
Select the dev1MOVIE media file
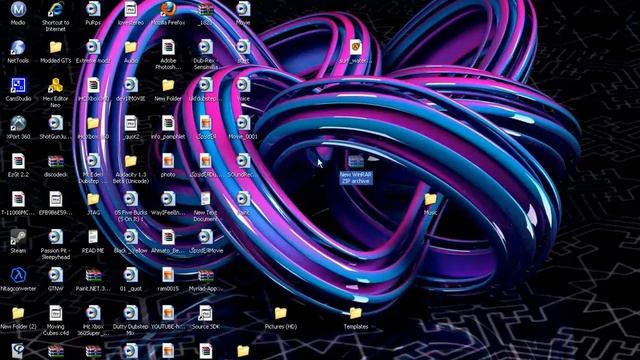(x=131, y=85)
